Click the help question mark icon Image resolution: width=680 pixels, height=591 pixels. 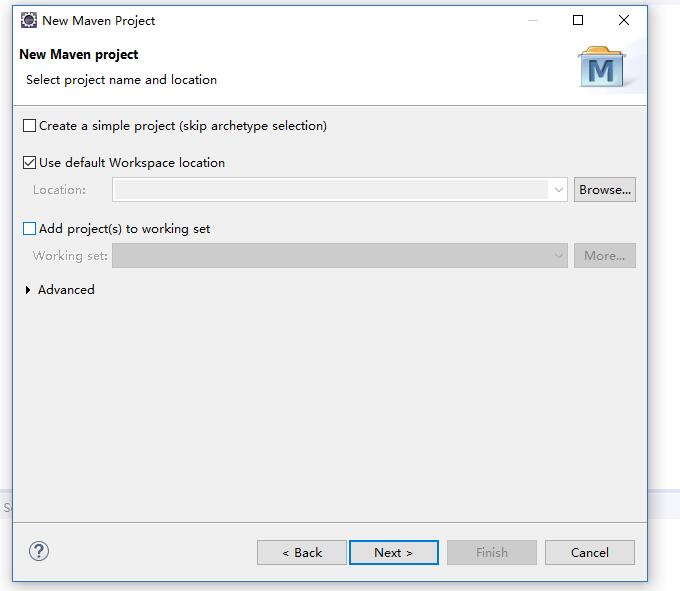coord(39,552)
